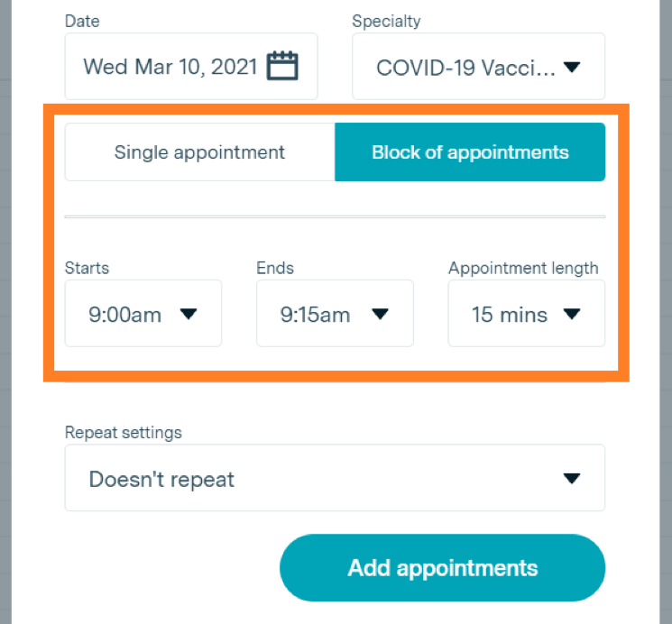This screenshot has width=672, height=624.
Task: Click the Starts time arrow icon
Action: (x=189, y=314)
